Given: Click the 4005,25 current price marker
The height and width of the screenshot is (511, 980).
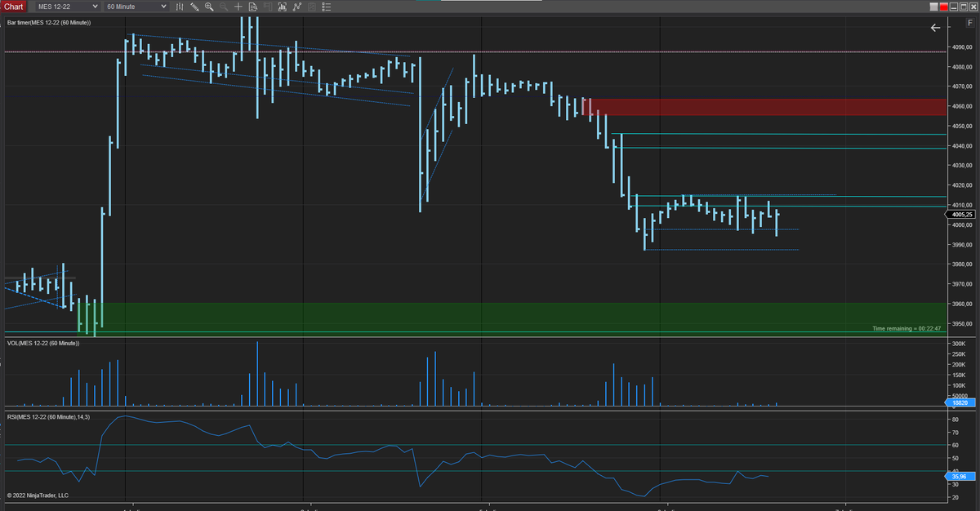Looking at the screenshot, I should pyautogui.click(x=962, y=214).
